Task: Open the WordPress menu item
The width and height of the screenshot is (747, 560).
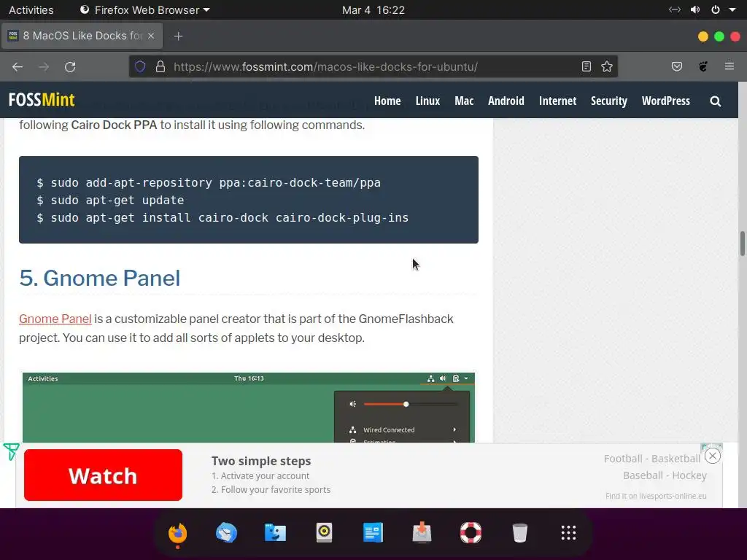Action: coord(666,101)
